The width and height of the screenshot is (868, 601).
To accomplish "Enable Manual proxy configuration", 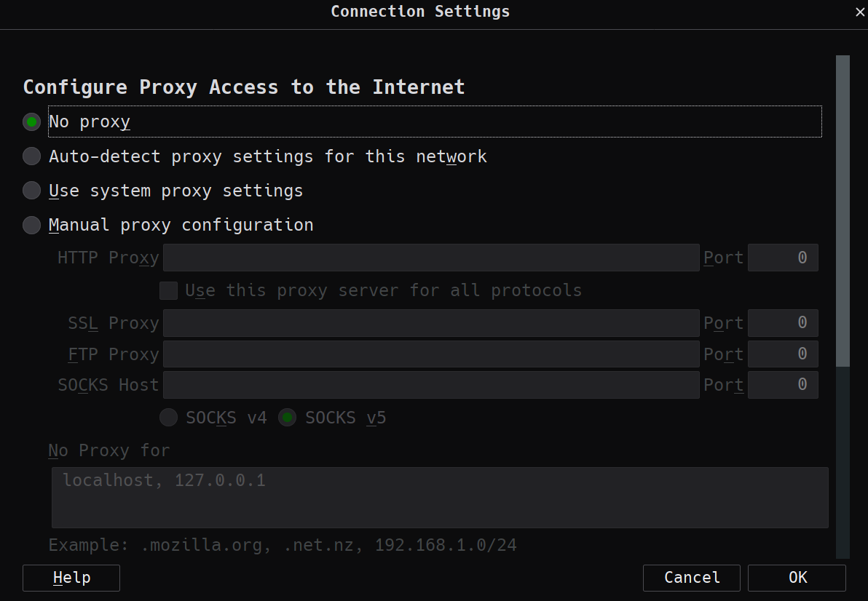I will [31, 225].
